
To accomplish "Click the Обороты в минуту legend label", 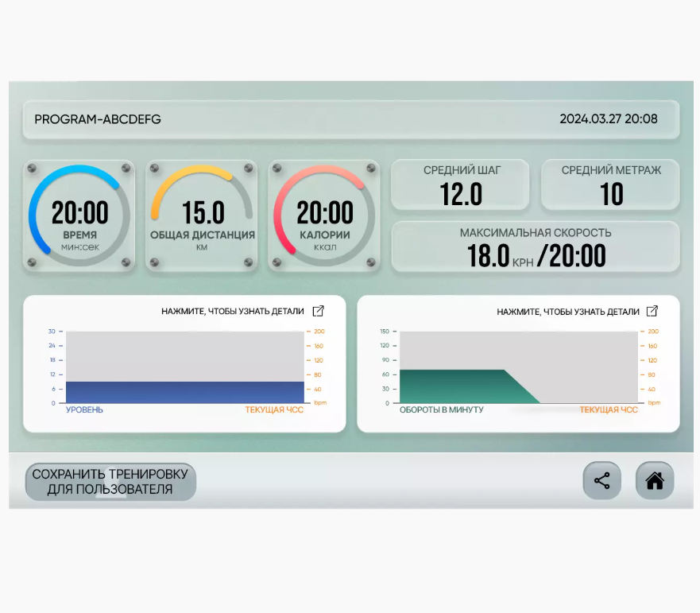I will [x=441, y=410].
